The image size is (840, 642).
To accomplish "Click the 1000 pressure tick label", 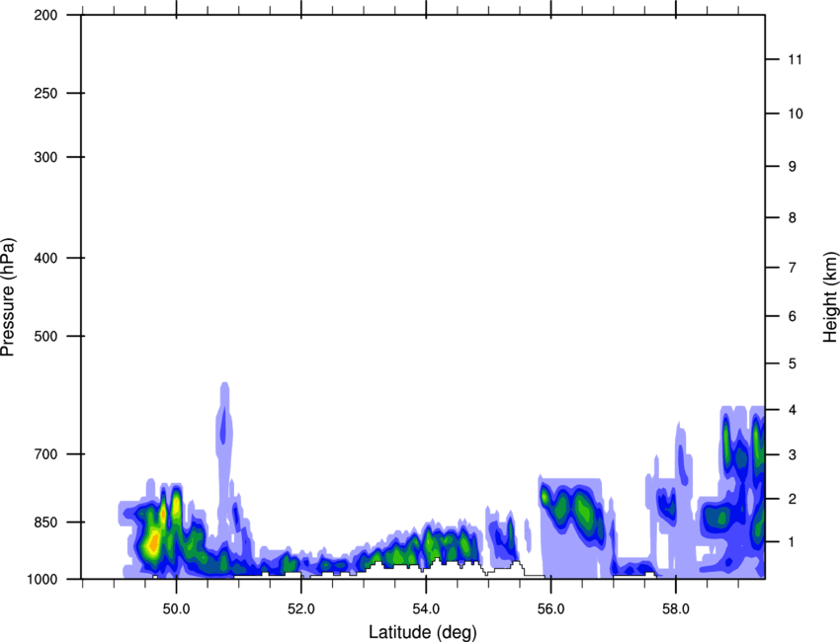I will click(x=43, y=579).
